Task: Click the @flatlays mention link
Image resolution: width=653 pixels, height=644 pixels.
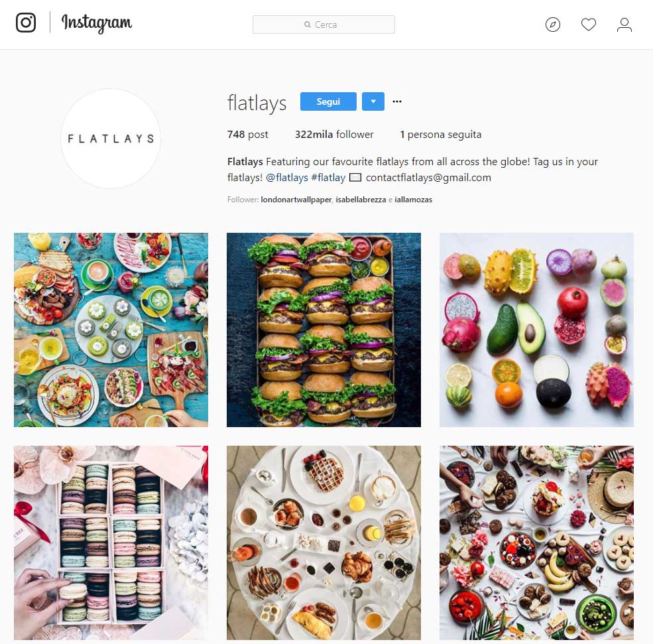Action: 287,178
